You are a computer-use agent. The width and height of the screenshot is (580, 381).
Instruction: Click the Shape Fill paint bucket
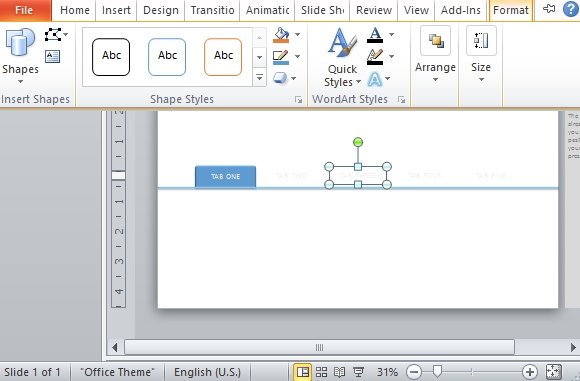(x=281, y=35)
